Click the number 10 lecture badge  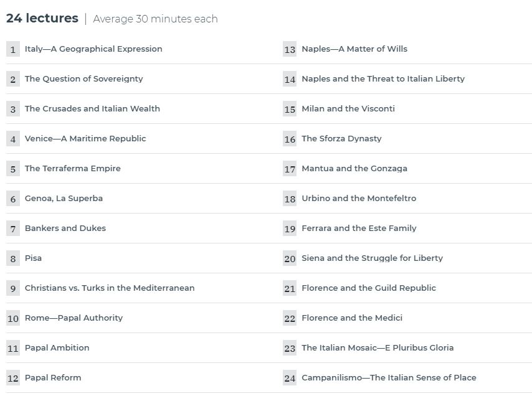pyautogui.click(x=13, y=318)
